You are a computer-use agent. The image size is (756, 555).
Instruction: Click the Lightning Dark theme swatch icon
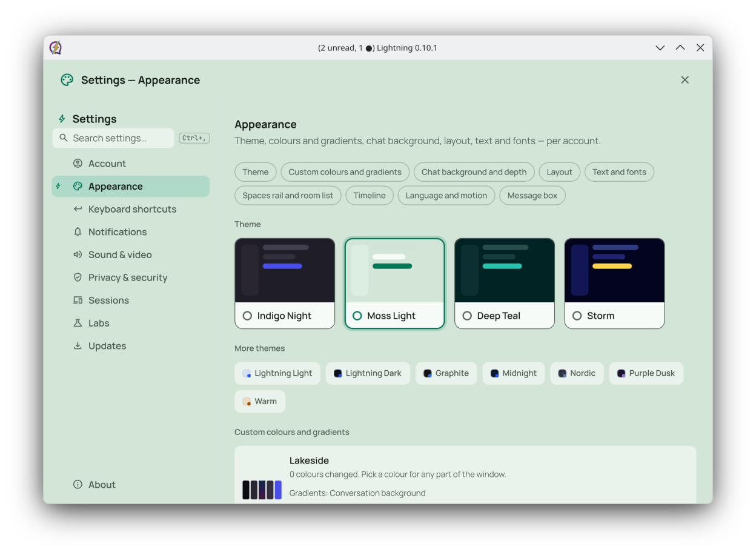338,373
